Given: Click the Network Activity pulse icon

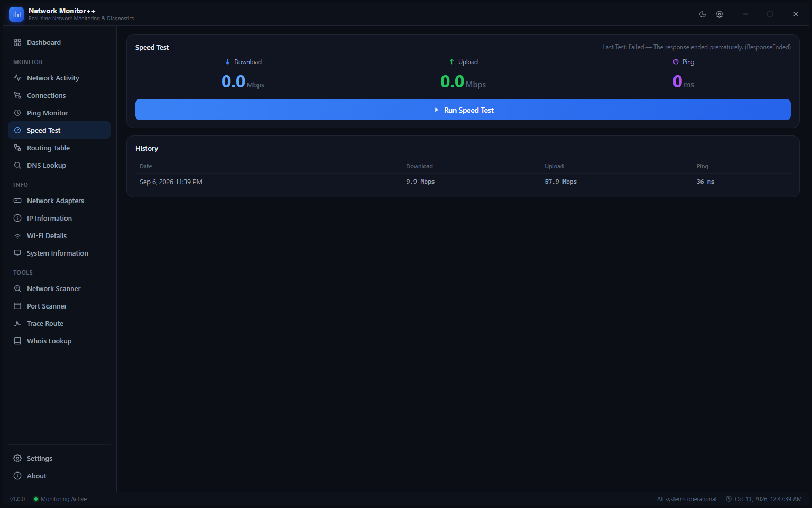Looking at the screenshot, I should [17, 78].
